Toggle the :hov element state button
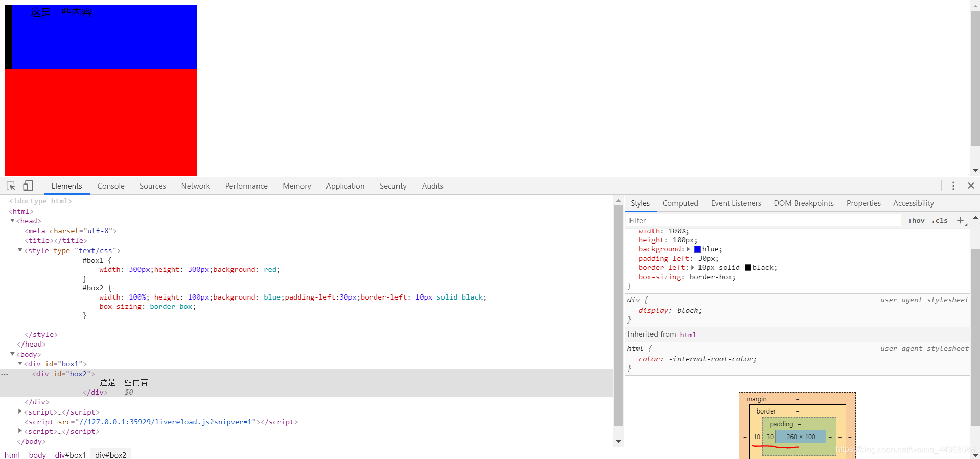 pyautogui.click(x=916, y=221)
